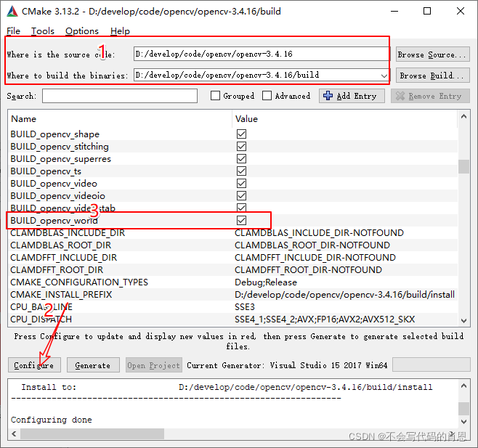Screen dimensions: 478x448
Task: Toggle BUILD_opencv_stitching checkbox
Action: [x=241, y=146]
